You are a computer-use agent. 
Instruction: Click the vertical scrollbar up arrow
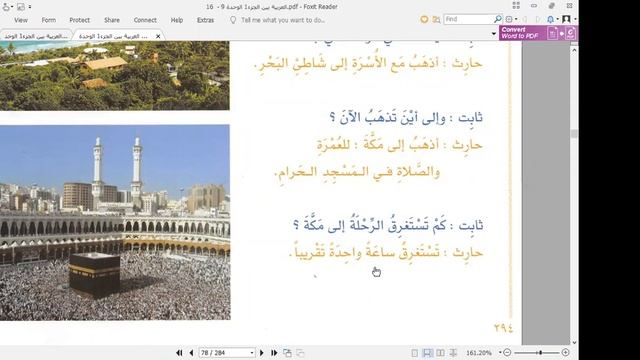click(574, 50)
